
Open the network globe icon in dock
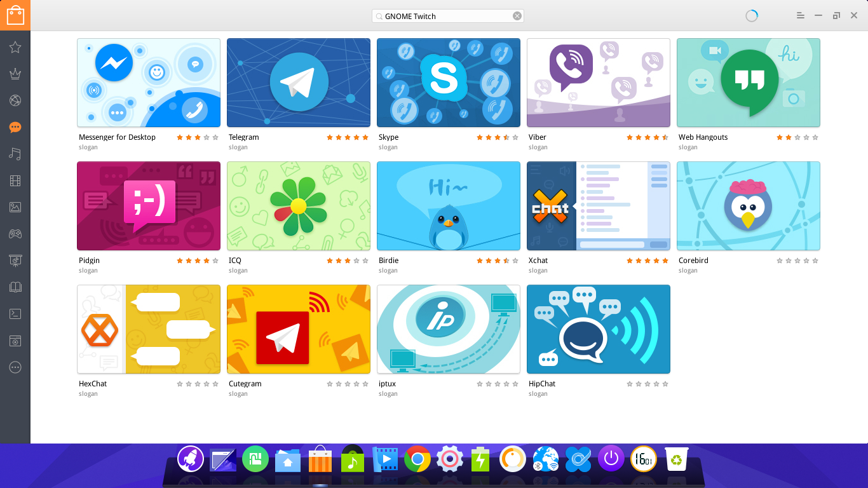point(545,459)
